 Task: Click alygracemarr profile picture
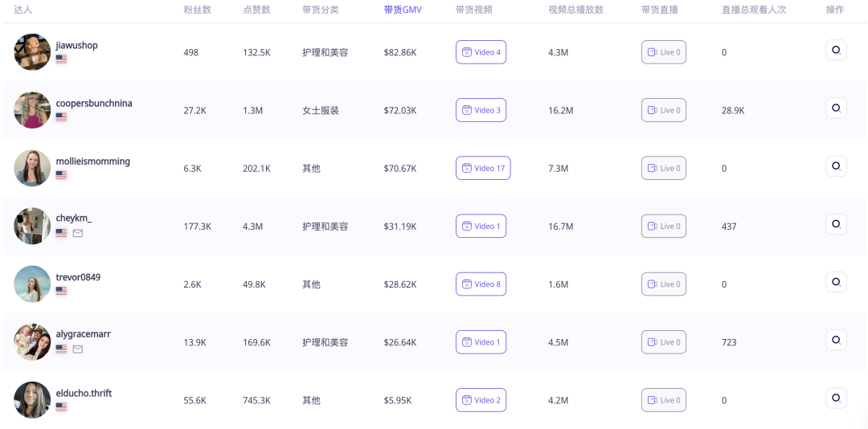(32, 342)
